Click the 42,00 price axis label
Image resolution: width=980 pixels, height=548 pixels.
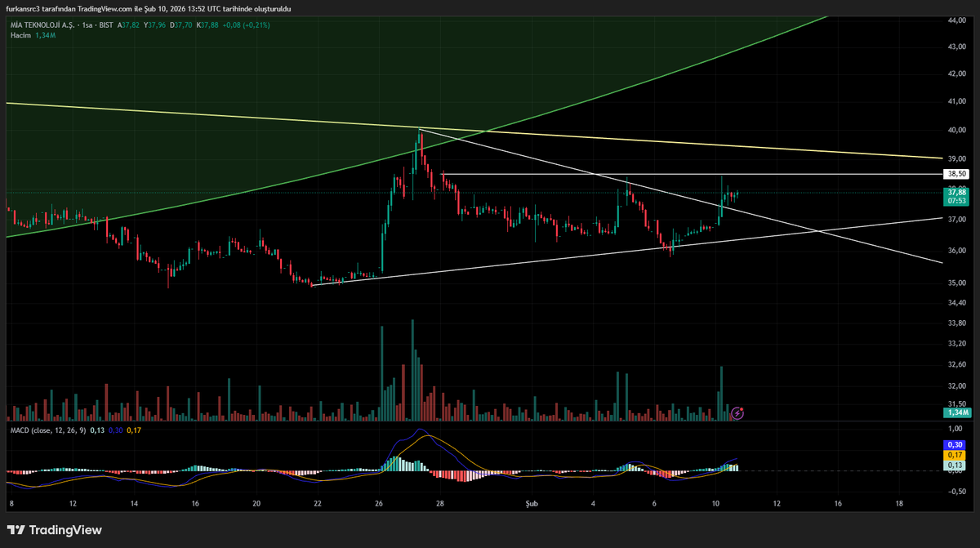point(957,74)
